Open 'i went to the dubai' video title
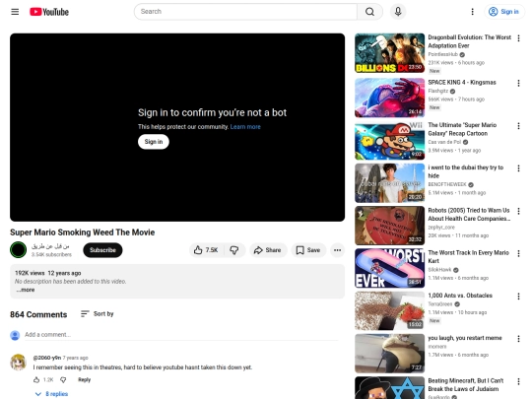 point(465,171)
